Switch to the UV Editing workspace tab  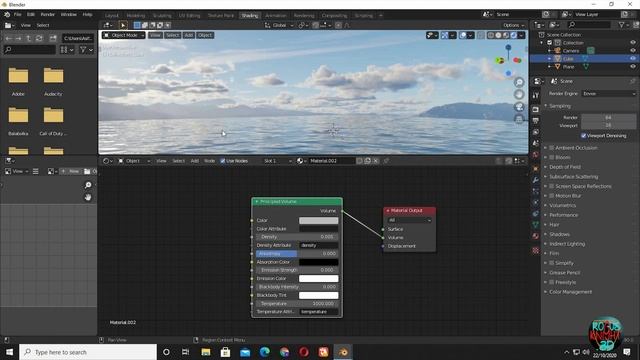coord(189,16)
